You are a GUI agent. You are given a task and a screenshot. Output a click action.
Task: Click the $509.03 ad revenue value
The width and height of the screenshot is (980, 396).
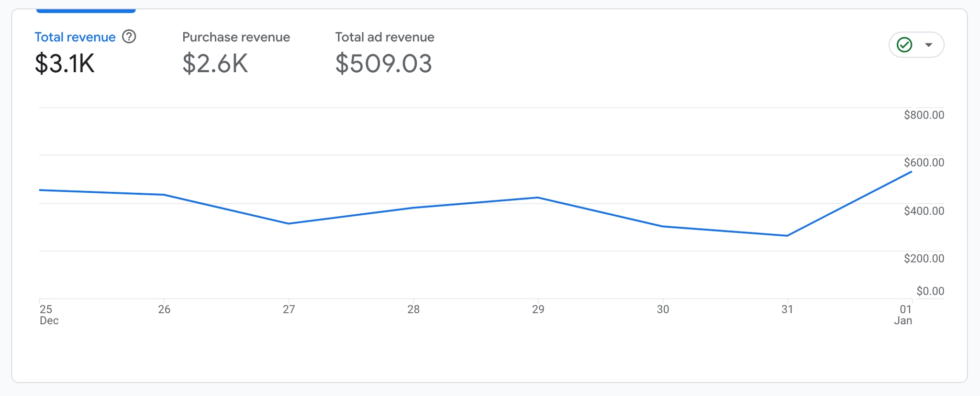(x=383, y=64)
